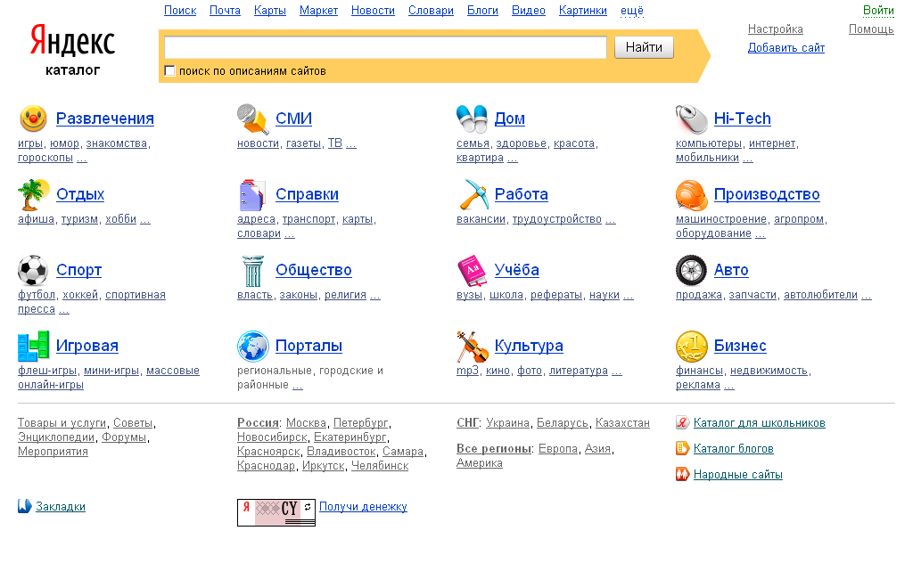
Task: Expand more Авто subcategories via ellipsis
Action: (x=867, y=296)
